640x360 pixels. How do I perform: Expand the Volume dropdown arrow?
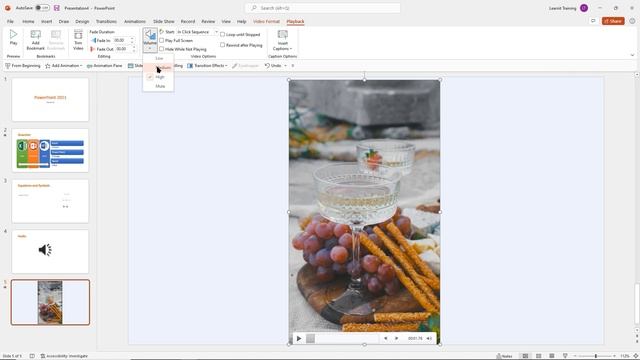[x=150, y=48]
